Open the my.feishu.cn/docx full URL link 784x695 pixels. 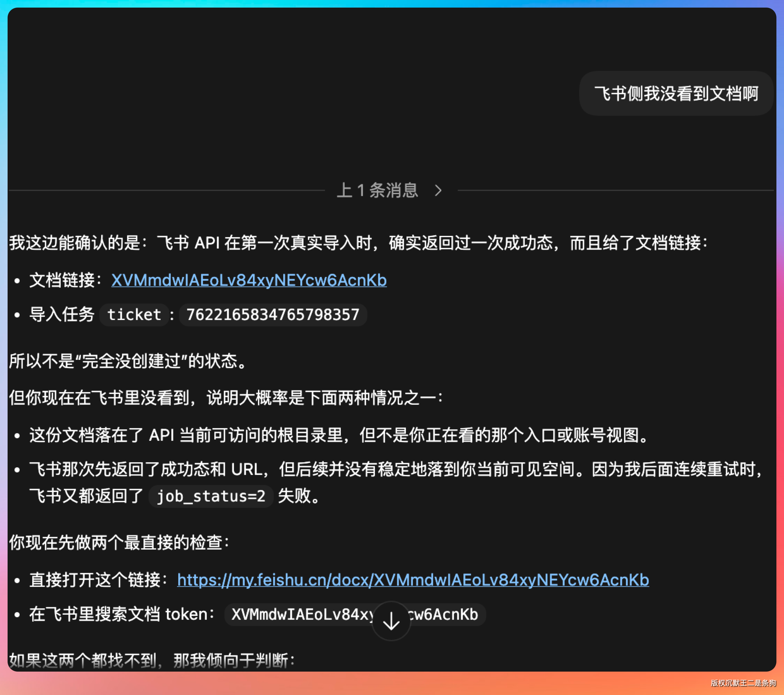click(x=413, y=580)
